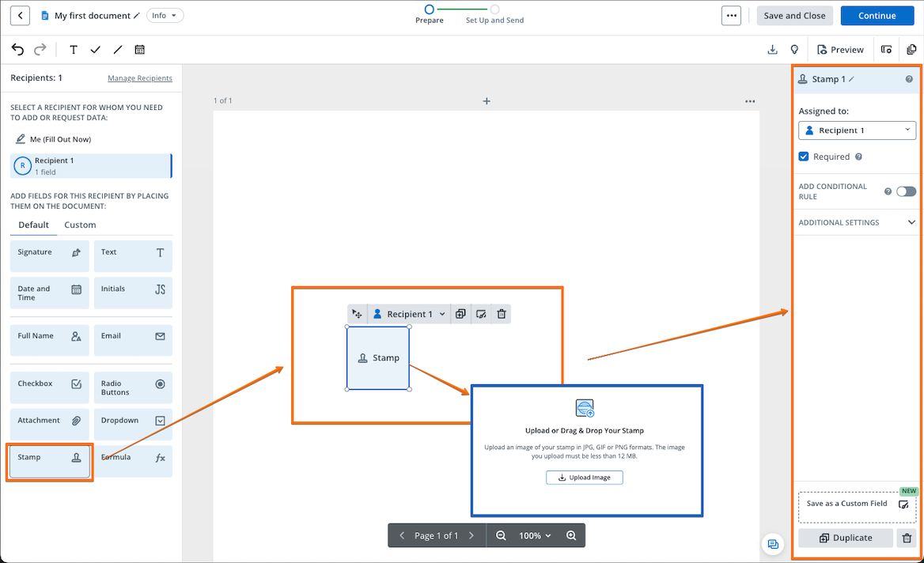Open the Info menu next to title
The width and height of the screenshot is (924, 563).
[165, 16]
